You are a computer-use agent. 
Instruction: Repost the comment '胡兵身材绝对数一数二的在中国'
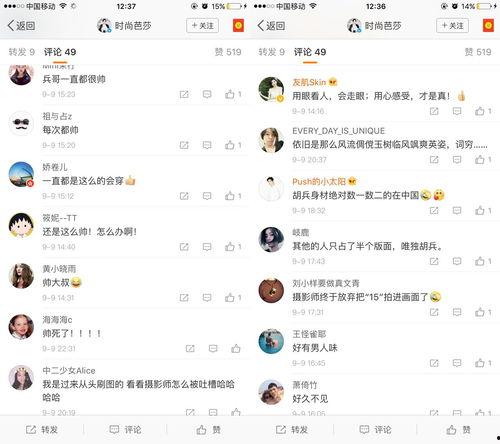434,210
